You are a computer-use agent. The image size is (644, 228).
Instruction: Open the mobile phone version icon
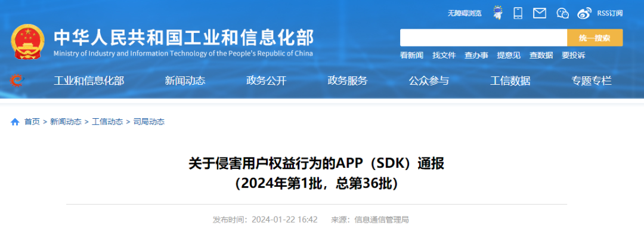click(518, 13)
